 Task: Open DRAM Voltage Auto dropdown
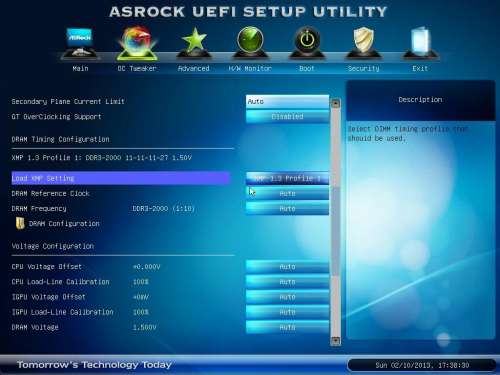pyautogui.click(x=287, y=327)
